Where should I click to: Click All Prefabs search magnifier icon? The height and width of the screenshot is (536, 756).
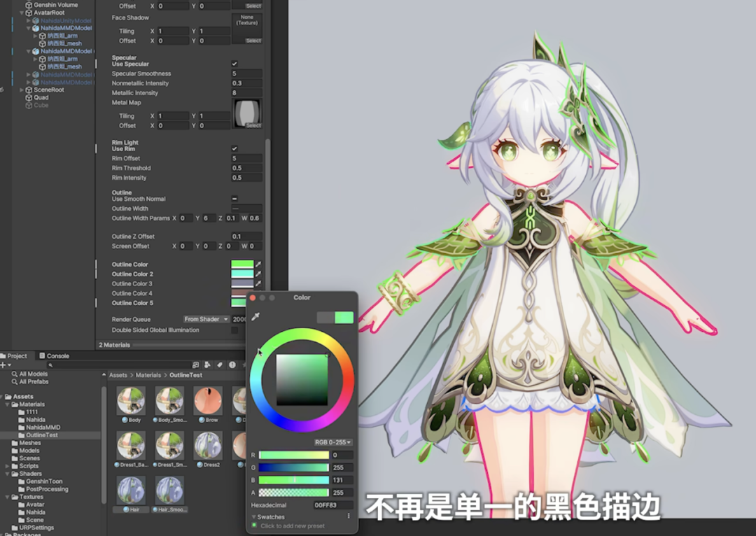[15, 382]
